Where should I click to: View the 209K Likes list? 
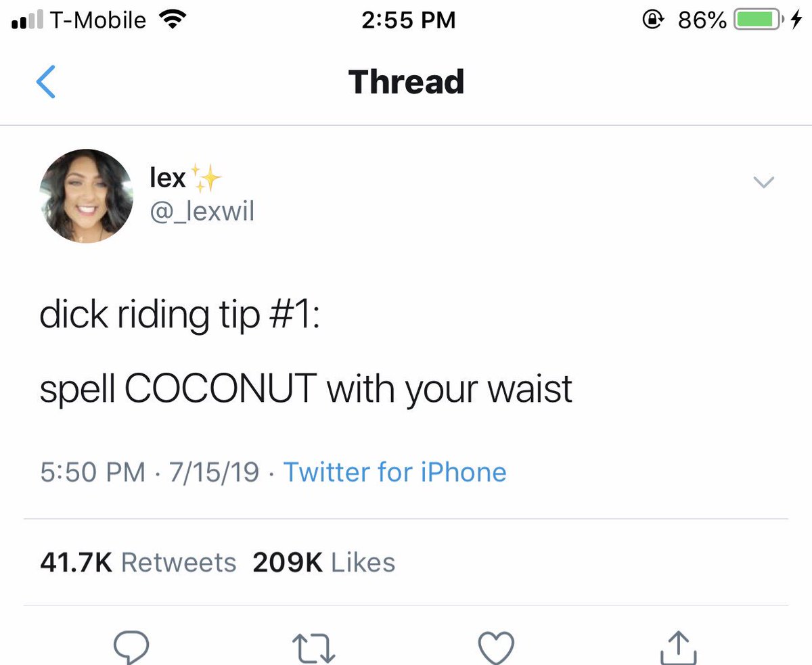(323, 562)
